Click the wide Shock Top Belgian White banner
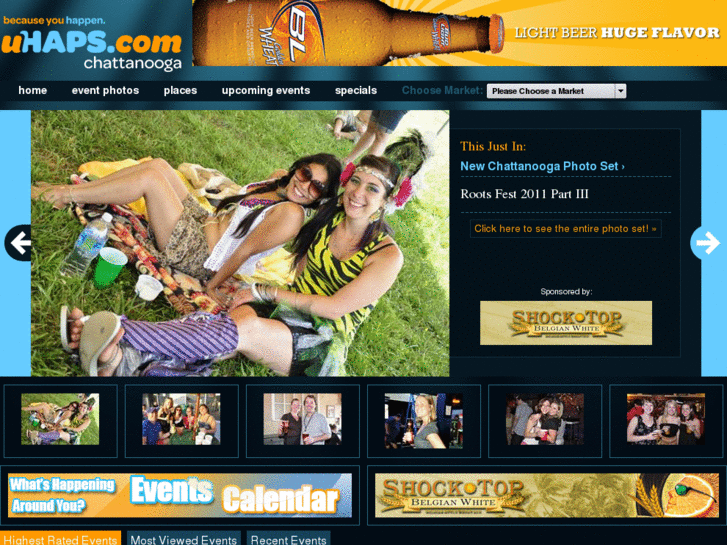 click(x=547, y=495)
